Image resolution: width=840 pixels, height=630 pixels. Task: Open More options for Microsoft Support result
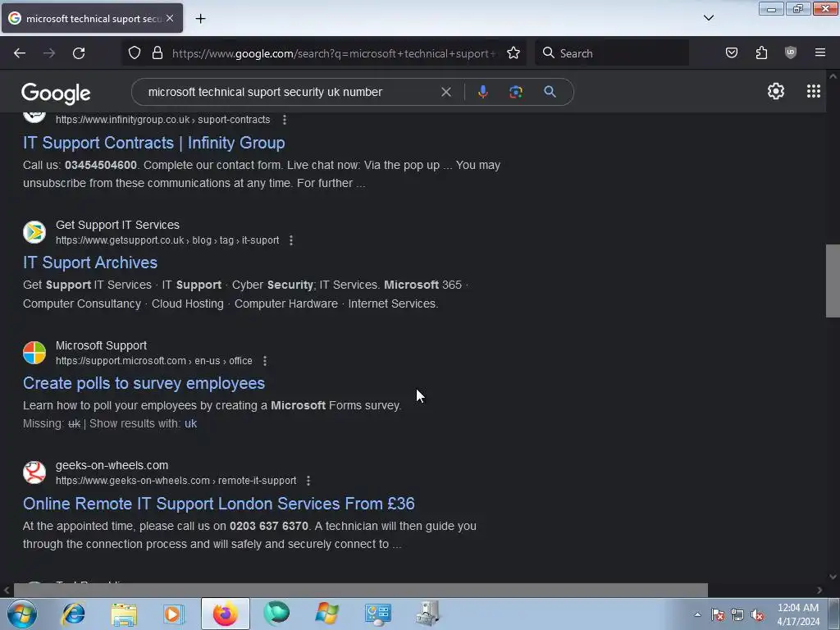265,361
